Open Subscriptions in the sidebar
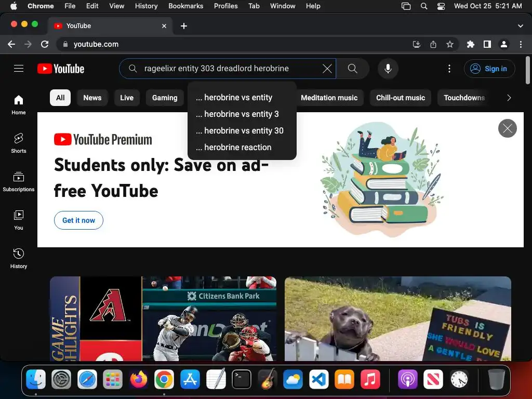The height and width of the screenshot is (399, 532). 19,181
